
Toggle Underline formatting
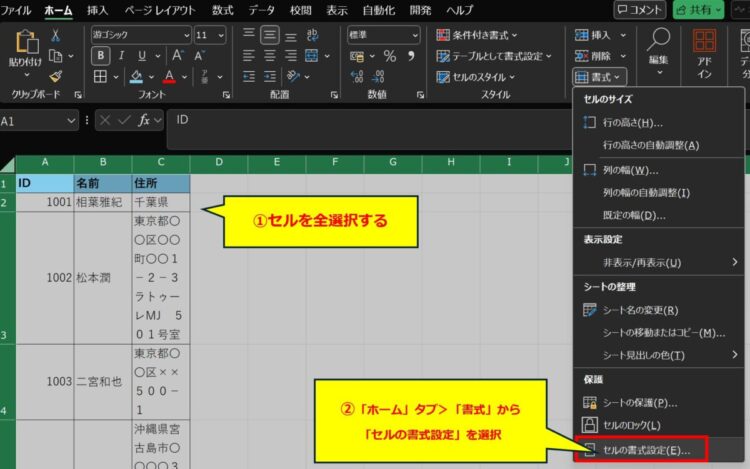tap(142, 56)
